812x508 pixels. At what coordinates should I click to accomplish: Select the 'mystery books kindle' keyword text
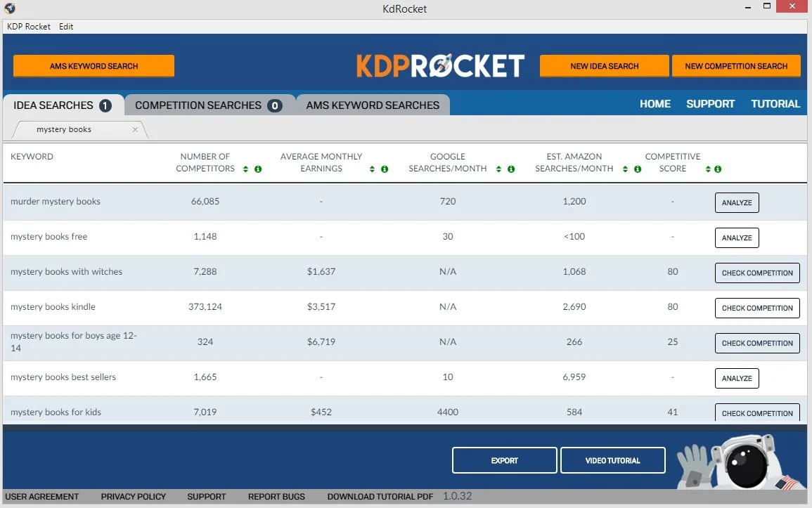[x=53, y=307]
